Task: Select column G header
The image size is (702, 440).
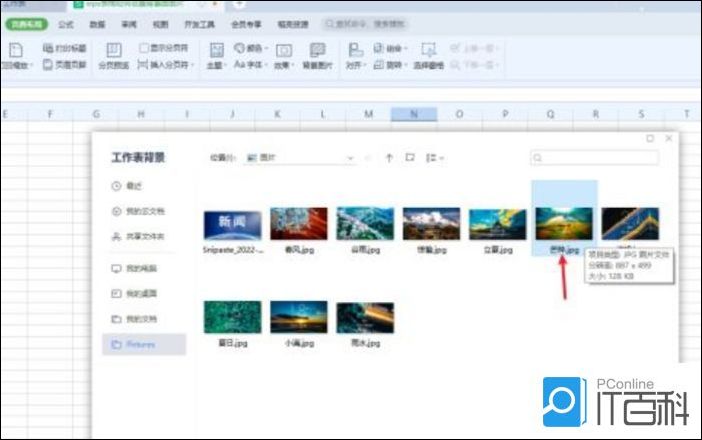Action: click(x=96, y=114)
